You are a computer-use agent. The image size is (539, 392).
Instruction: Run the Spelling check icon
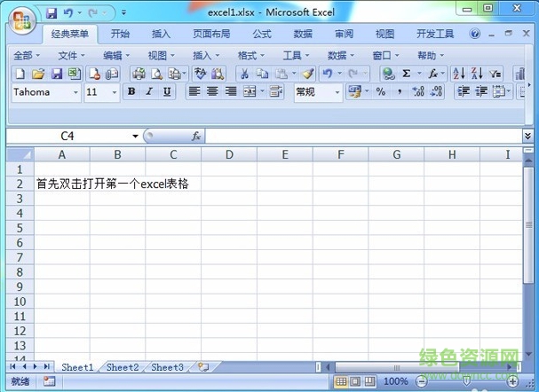[200, 74]
